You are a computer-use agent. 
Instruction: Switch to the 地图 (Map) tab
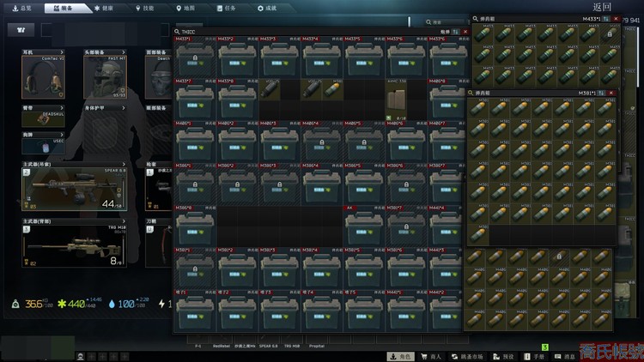coord(185,7)
